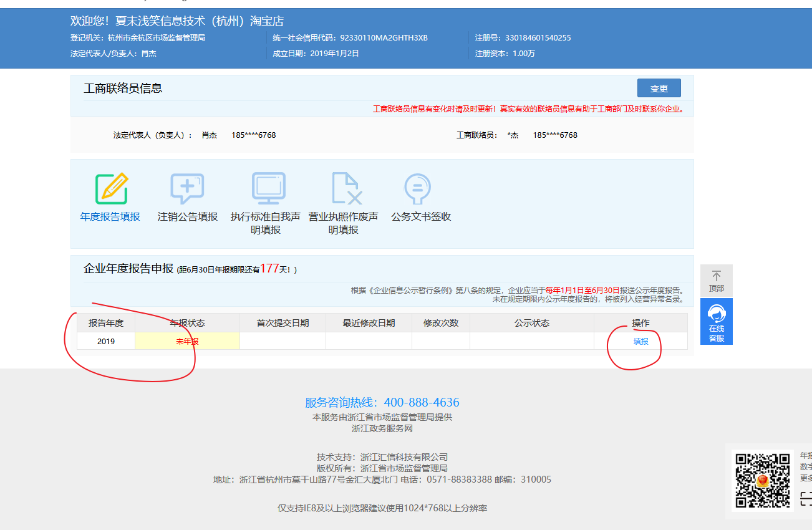Click the 版权所有 浙江省市场监督管理局 text
Viewport: 812px width, 530px height.
pyautogui.click(x=382, y=468)
